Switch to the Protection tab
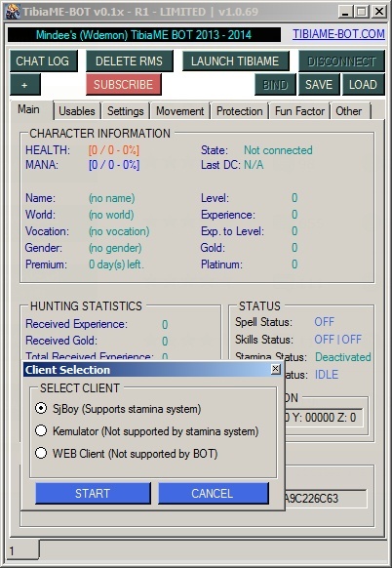The width and height of the screenshot is (392, 568). pyautogui.click(x=240, y=111)
